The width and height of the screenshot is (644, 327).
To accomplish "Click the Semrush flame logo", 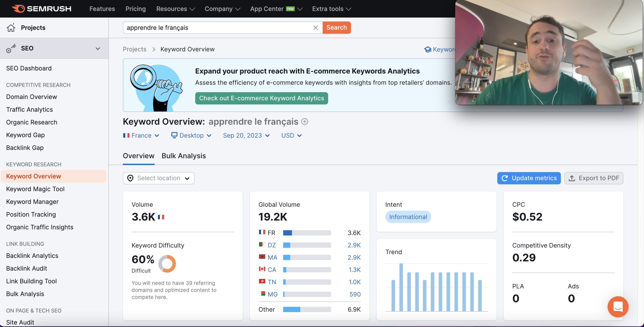I will 18,9.
